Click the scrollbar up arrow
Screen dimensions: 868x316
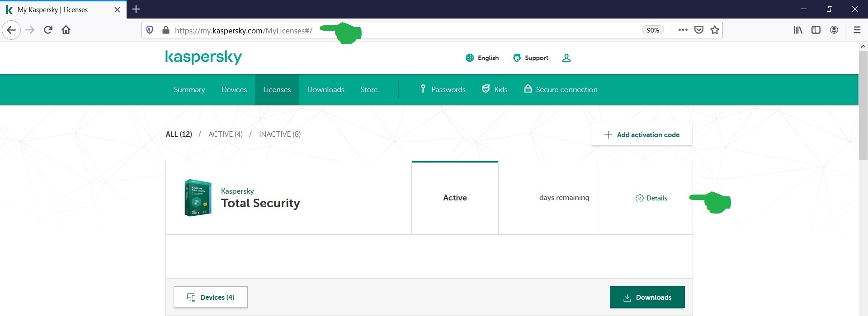pyautogui.click(x=863, y=46)
